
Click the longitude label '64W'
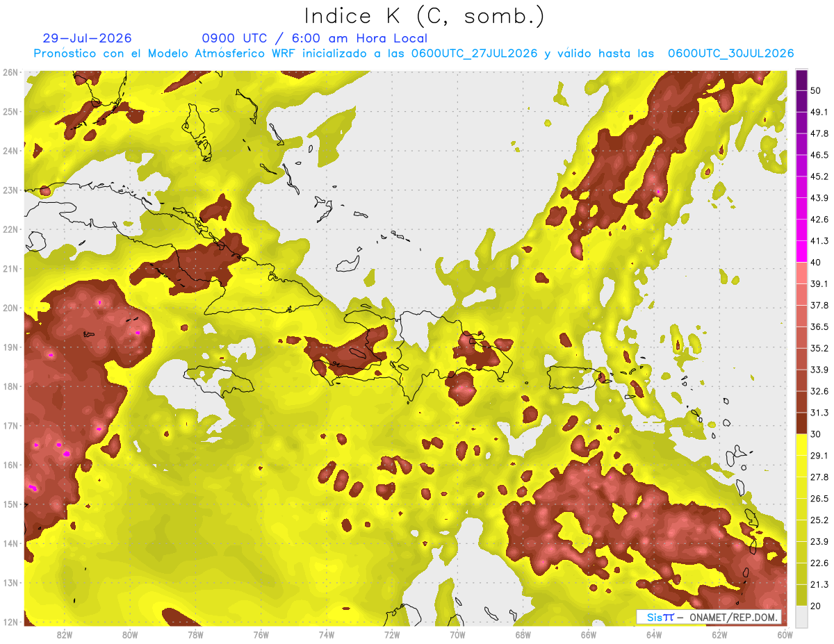click(654, 634)
